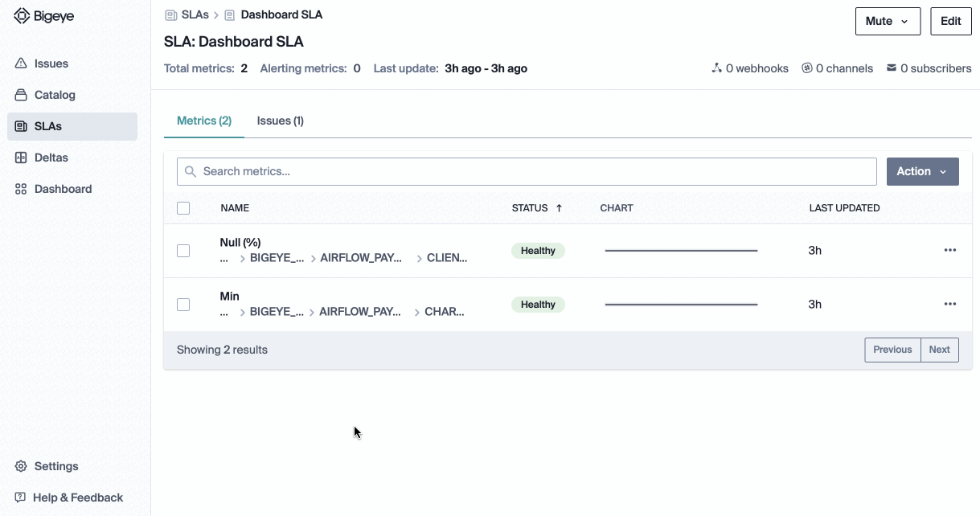Click the Null (%) metric chart

point(682,251)
